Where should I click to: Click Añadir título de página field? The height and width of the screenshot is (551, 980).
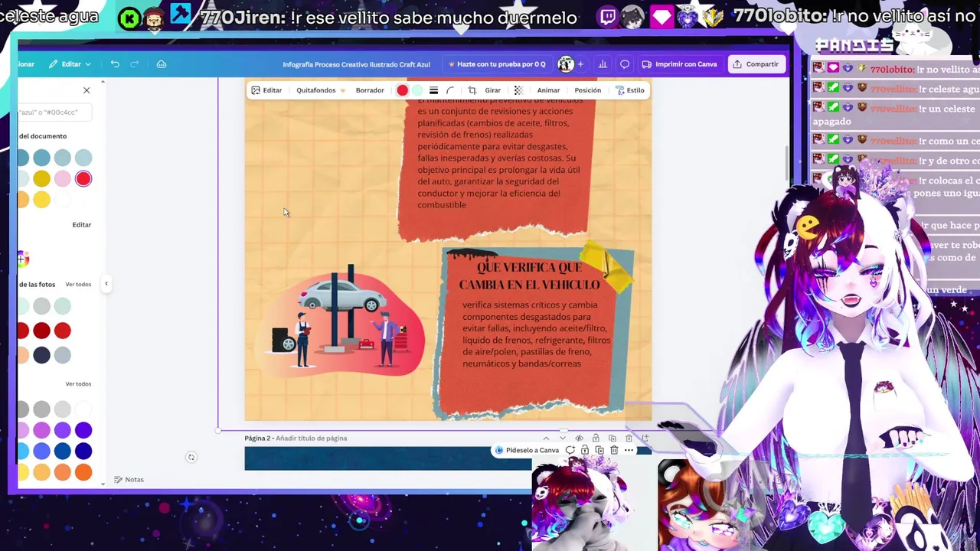pos(312,439)
